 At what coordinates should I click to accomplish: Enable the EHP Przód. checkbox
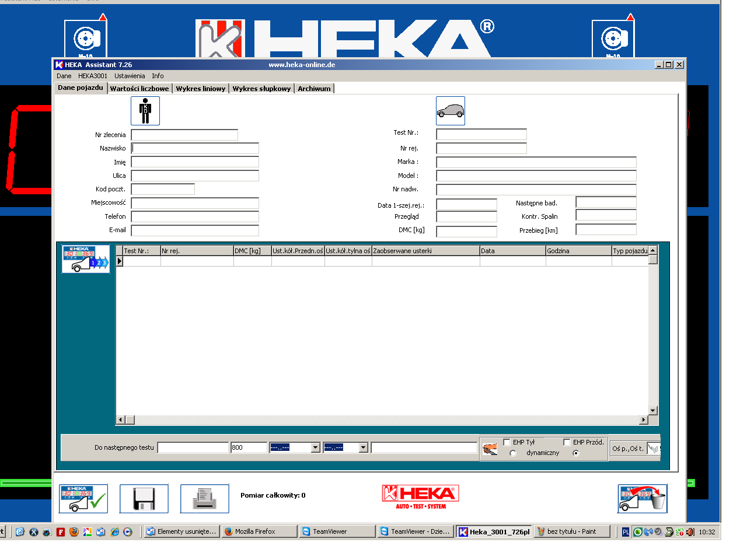click(567, 442)
